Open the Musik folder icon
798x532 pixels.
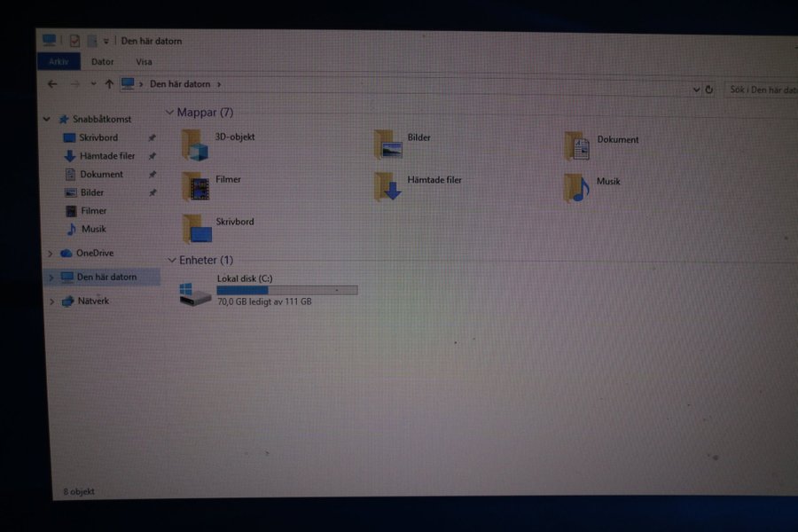[x=576, y=187]
